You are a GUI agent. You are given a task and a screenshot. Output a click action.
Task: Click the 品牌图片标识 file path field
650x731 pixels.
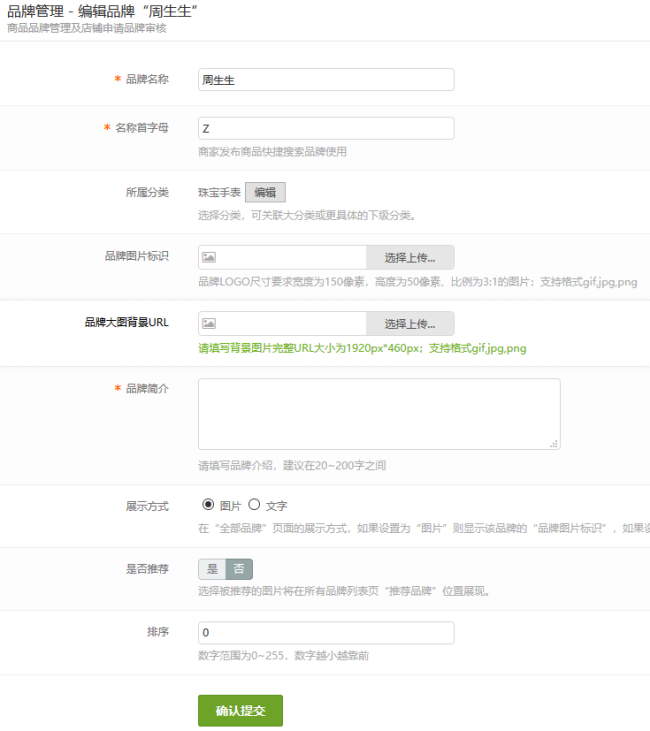(282, 257)
